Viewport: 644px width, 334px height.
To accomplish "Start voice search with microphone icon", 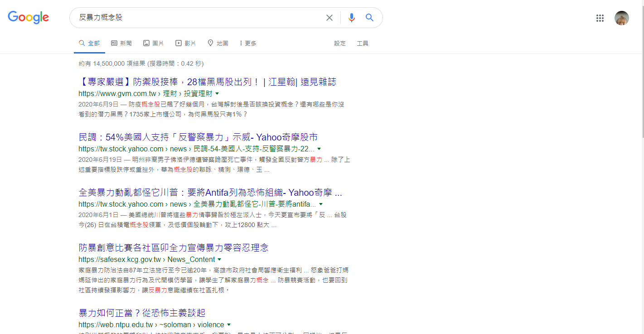I will pos(352,18).
